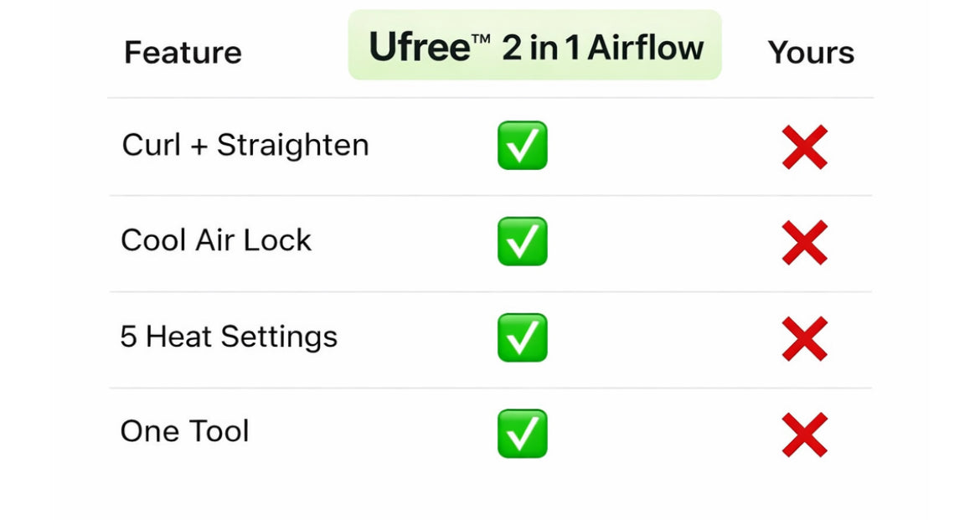
Task: Select the Yours column header
Action: [811, 53]
